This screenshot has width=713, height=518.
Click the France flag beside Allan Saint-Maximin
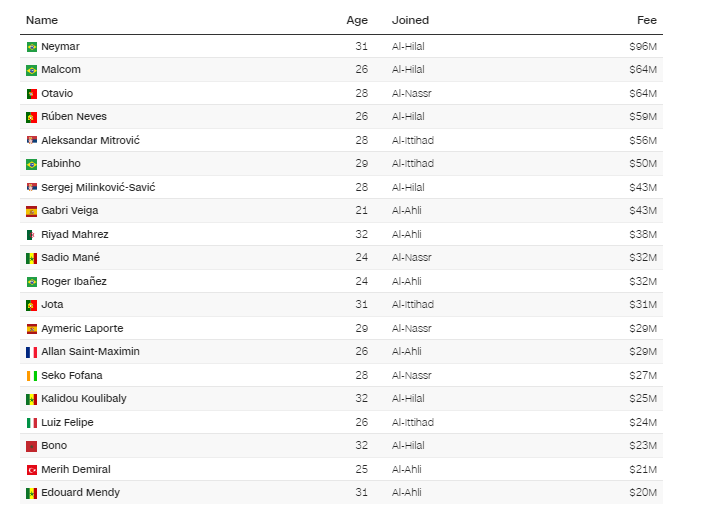(31, 352)
